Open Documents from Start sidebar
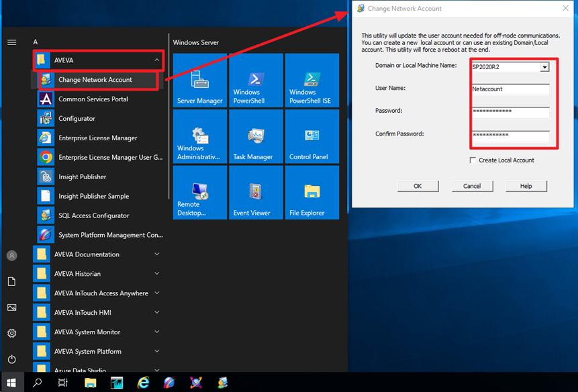 (x=12, y=282)
